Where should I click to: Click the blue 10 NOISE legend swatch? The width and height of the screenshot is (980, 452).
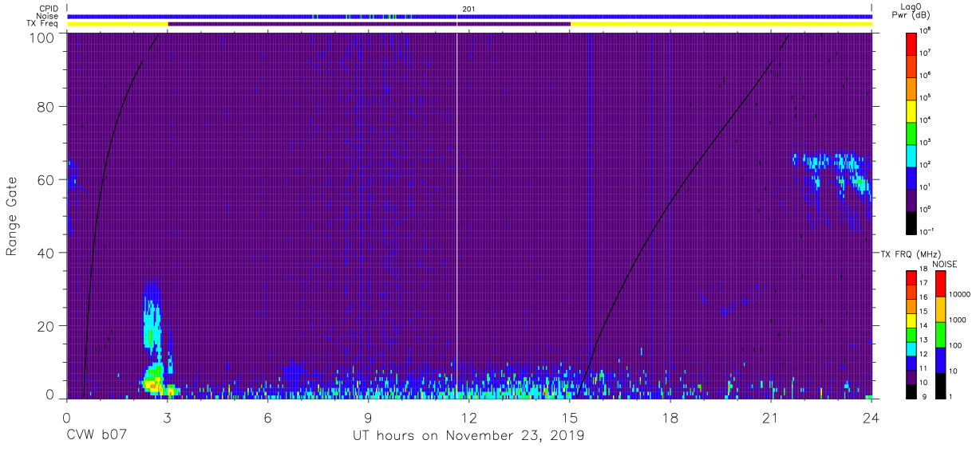(x=940, y=360)
